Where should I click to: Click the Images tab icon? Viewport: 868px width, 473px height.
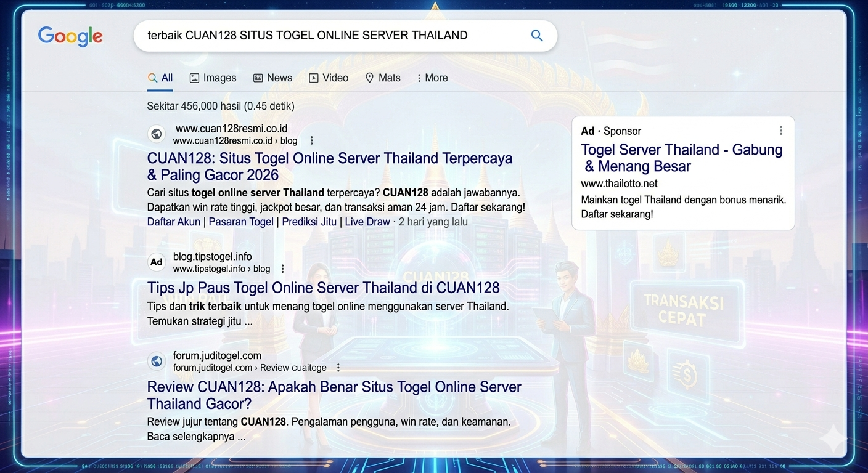(194, 78)
